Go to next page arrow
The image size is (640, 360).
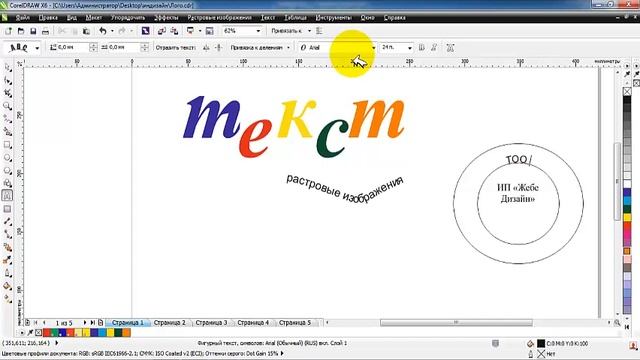point(85,322)
